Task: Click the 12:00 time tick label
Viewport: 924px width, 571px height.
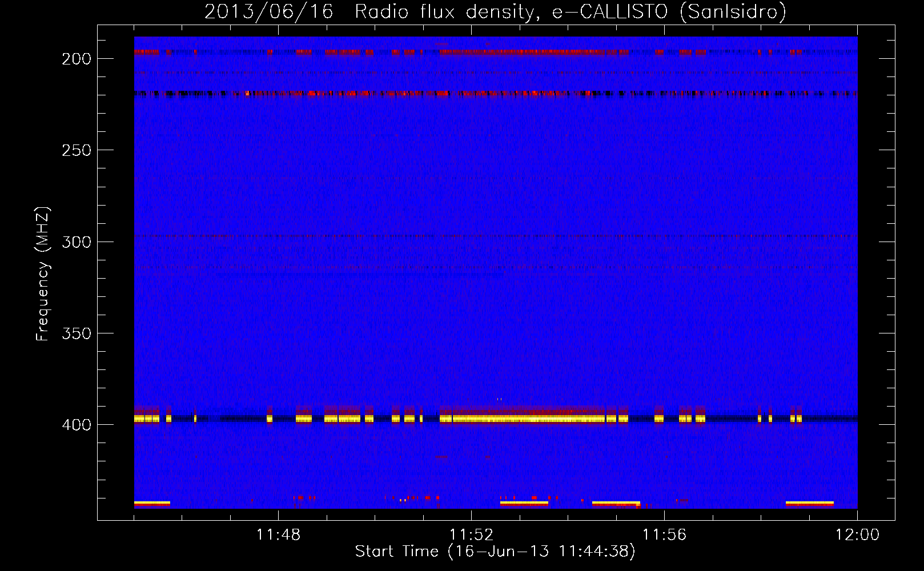Action: (857, 534)
